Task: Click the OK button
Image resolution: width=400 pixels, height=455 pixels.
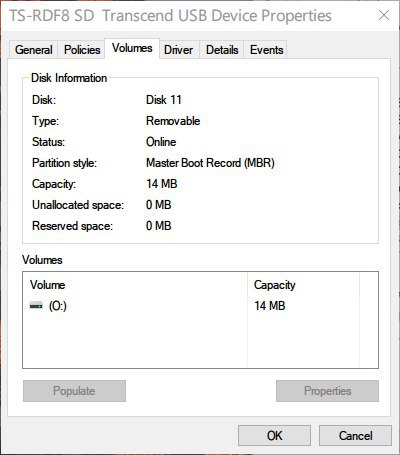Action: (274, 435)
